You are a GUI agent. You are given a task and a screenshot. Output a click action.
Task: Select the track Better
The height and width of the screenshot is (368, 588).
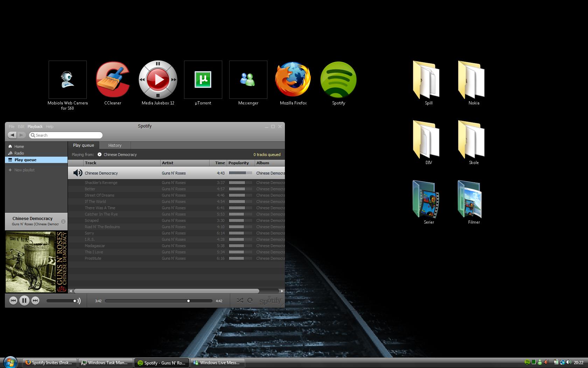(176, 189)
